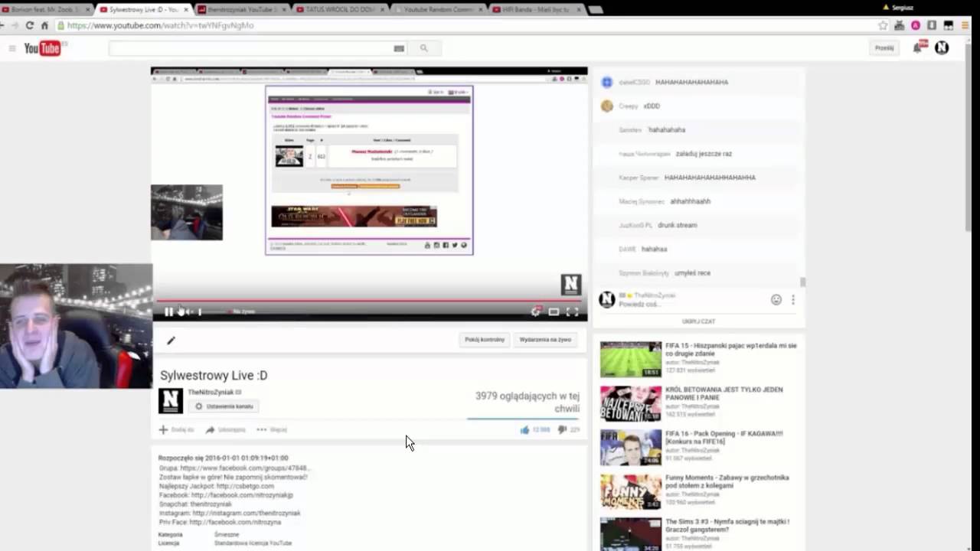Switch to HiFi Banda tab

pyautogui.click(x=535, y=9)
